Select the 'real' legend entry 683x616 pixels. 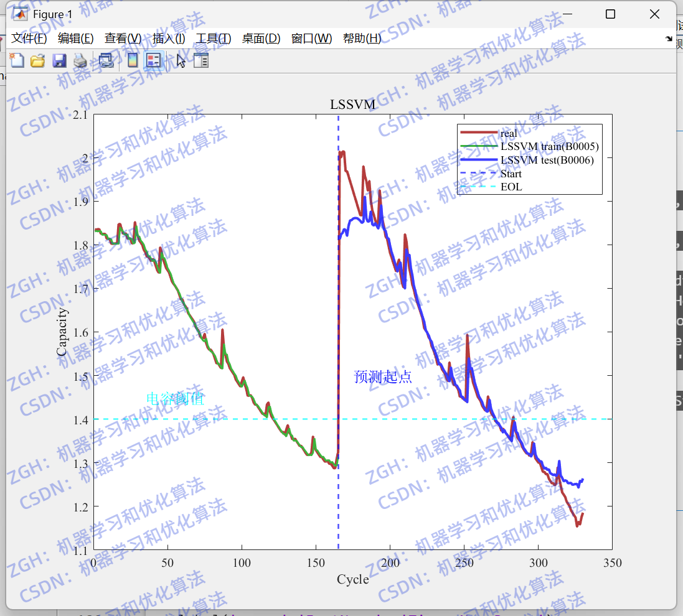[x=509, y=133]
